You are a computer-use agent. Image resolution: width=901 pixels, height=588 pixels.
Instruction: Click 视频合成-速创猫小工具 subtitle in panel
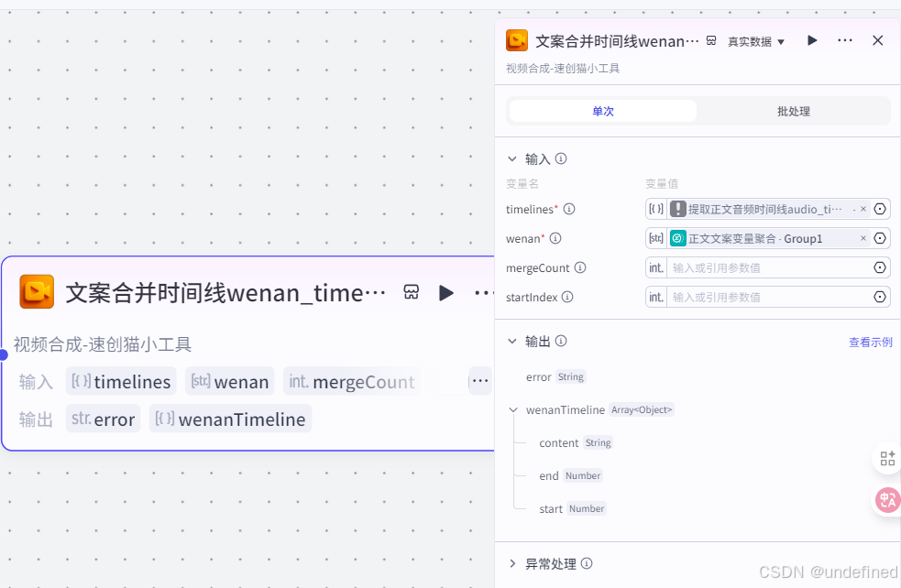coord(563,69)
